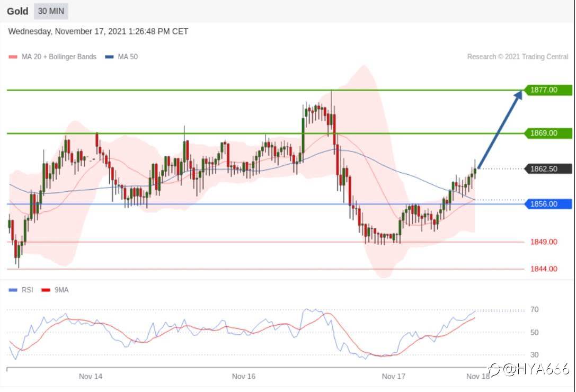The height and width of the screenshot is (392, 576).
Task: Click the Nov 17 date axis label
Action: pyautogui.click(x=393, y=376)
